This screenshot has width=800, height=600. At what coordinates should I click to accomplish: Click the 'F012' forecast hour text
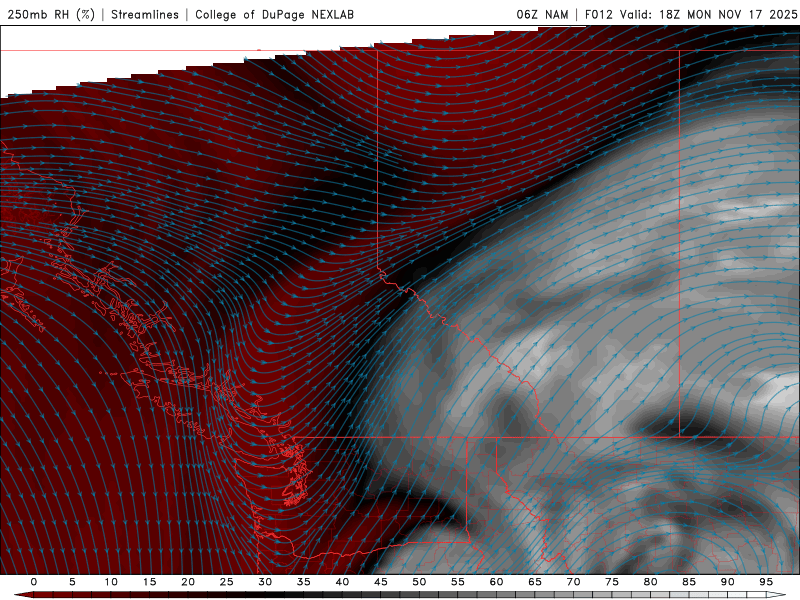pos(598,14)
